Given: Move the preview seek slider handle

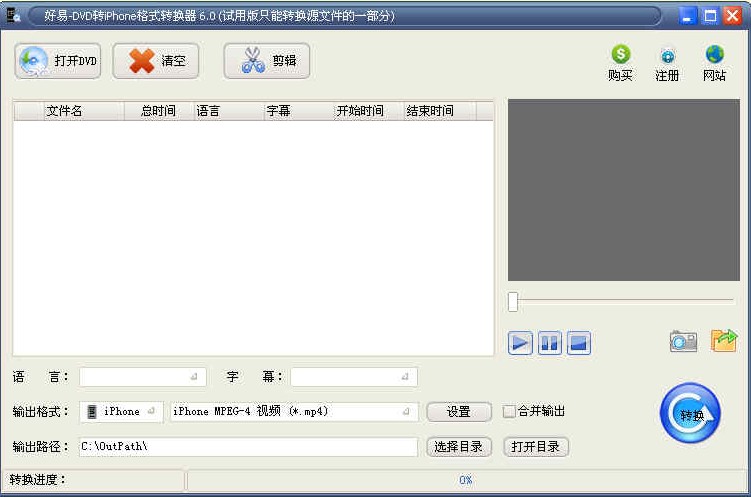Looking at the screenshot, I should (513, 302).
